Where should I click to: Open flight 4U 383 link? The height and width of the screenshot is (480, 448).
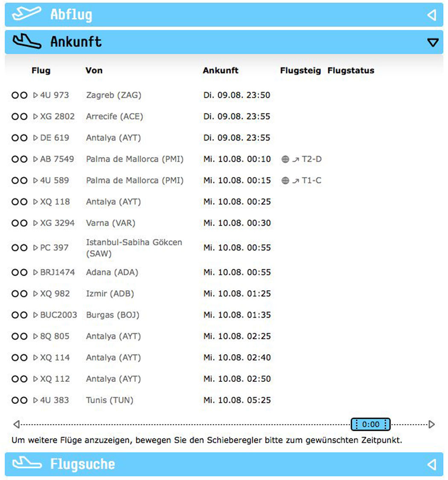tap(55, 400)
